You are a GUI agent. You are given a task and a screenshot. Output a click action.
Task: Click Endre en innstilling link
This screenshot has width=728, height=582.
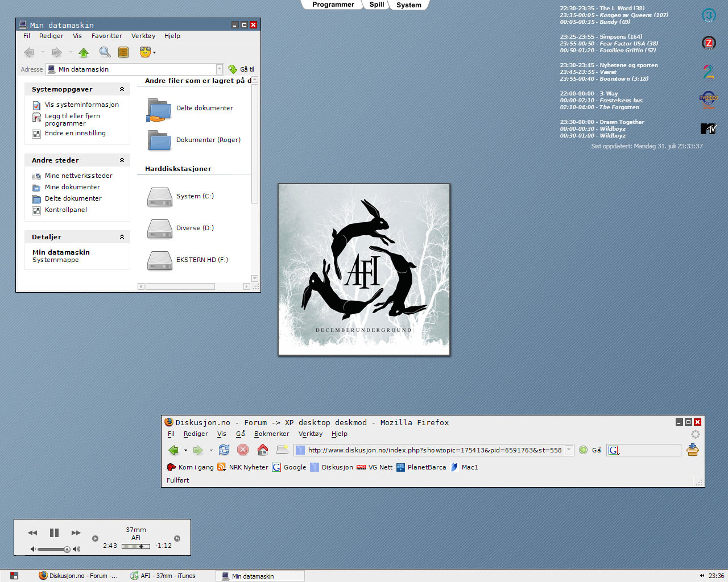click(75, 133)
